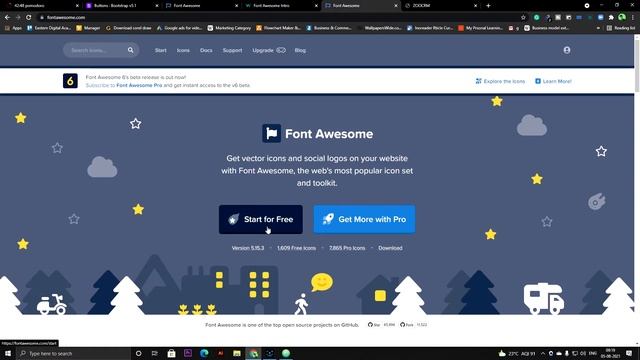Screen dimensions: 640x360
Task: Open the Microsoft Store taskbar icon
Action: click(171, 353)
